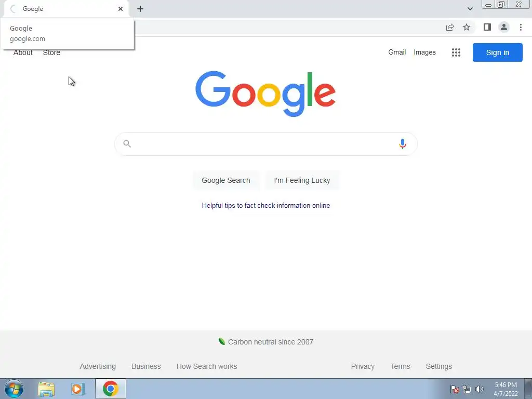Open the clock showing 5:46 PM
The image size is (532, 399).
506,389
